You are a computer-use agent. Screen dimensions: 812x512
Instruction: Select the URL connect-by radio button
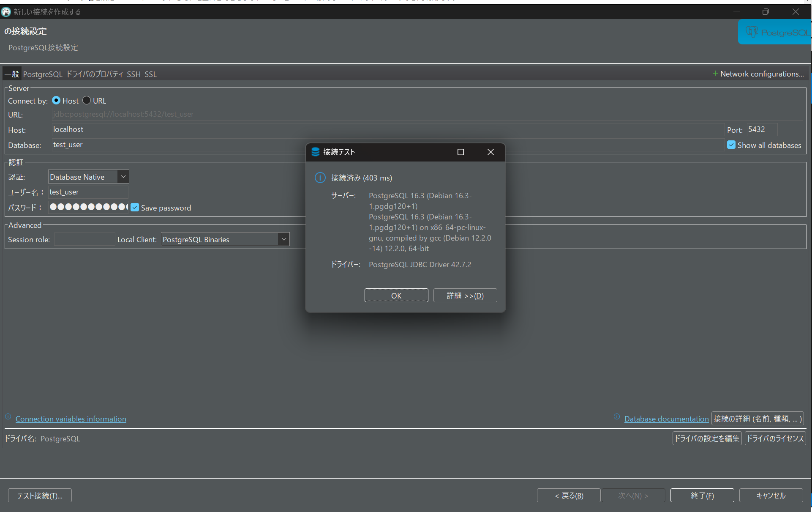pyautogui.click(x=87, y=101)
